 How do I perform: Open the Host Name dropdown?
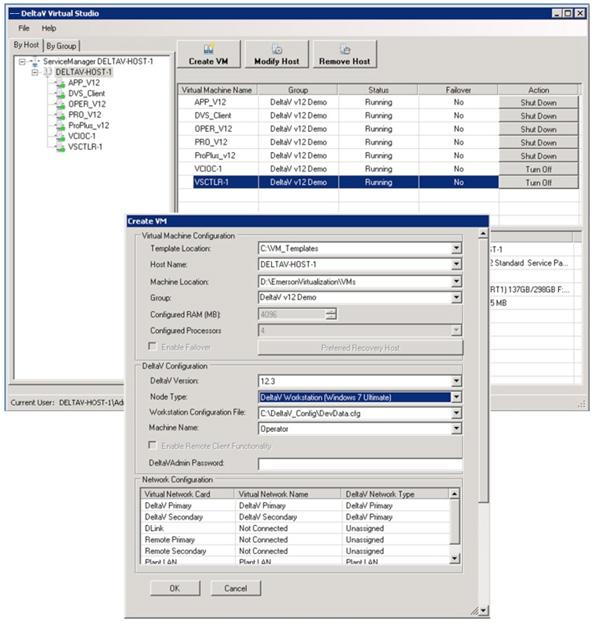(x=456, y=264)
